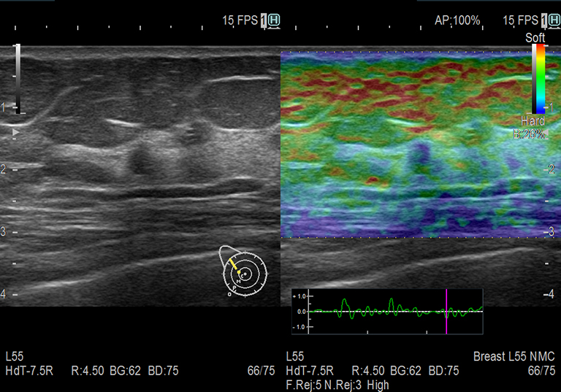Click the AP:100% acoustic power label

457,21
